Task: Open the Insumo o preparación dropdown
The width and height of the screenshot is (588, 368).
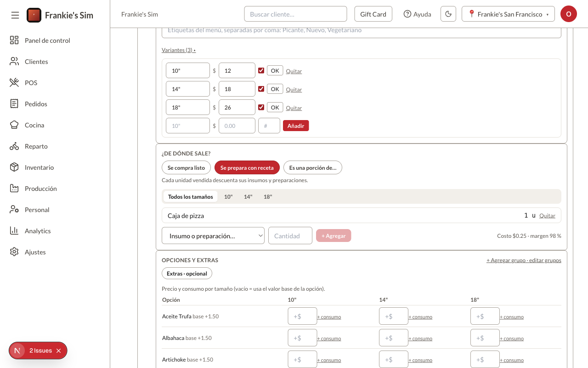Action: point(213,236)
